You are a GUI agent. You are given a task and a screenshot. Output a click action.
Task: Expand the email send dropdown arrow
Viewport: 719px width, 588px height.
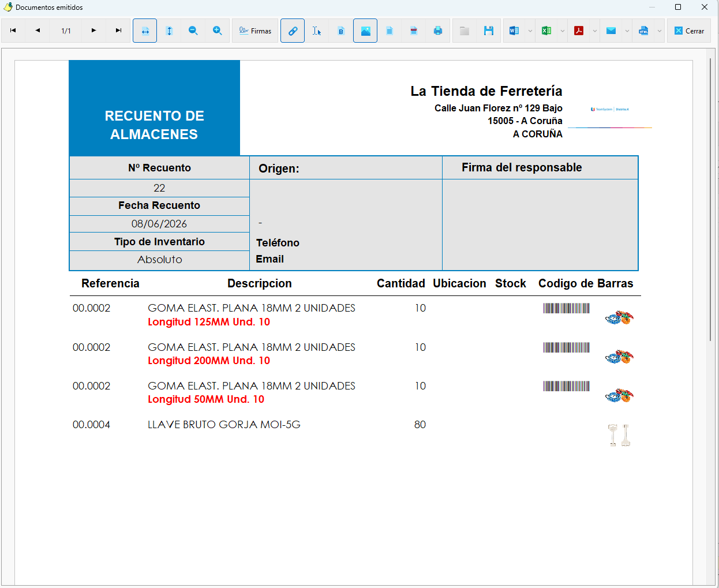[627, 31]
